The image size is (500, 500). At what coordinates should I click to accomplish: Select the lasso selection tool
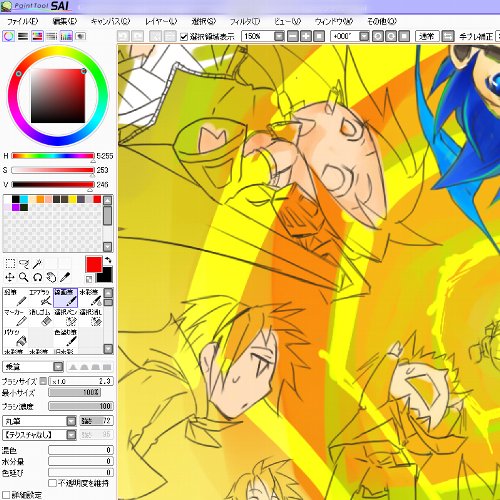click(24, 264)
